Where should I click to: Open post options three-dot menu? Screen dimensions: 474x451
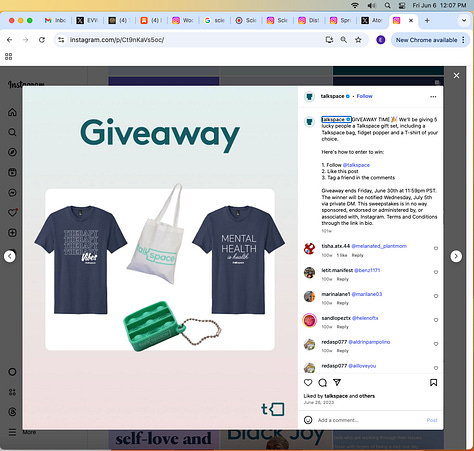433,97
